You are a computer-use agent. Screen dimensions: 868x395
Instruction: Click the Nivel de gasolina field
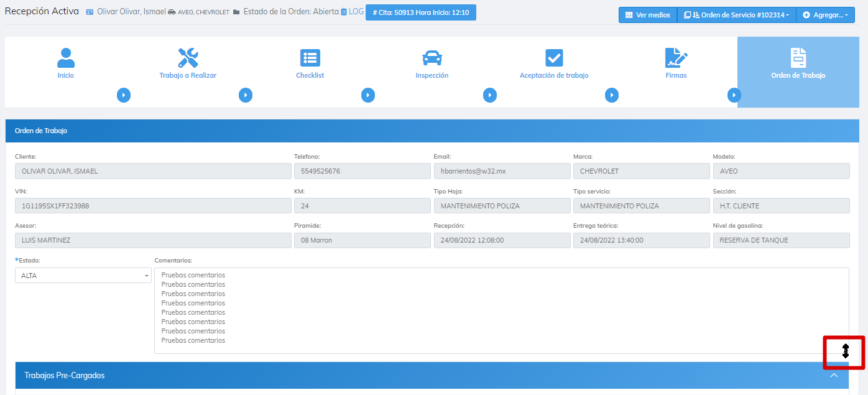(x=781, y=240)
